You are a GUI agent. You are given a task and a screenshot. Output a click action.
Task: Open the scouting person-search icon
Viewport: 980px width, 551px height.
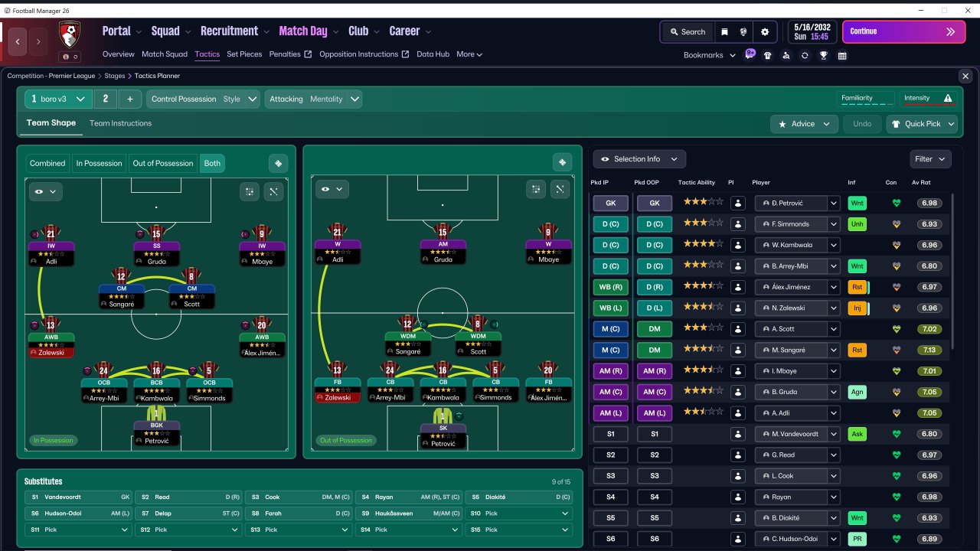(x=786, y=55)
